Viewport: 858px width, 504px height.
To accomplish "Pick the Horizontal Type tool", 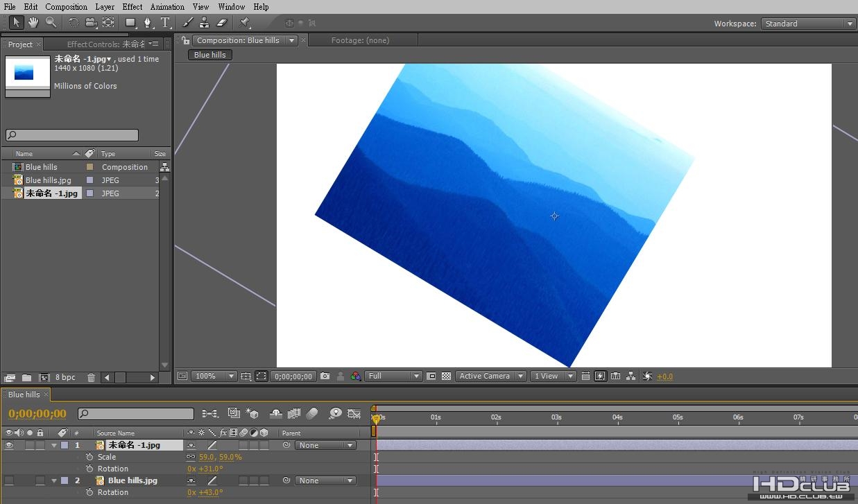I will point(165,23).
